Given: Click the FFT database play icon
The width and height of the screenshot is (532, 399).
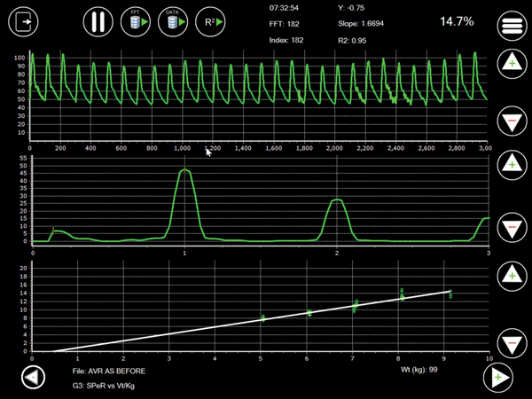Looking at the screenshot, I should (136, 21).
